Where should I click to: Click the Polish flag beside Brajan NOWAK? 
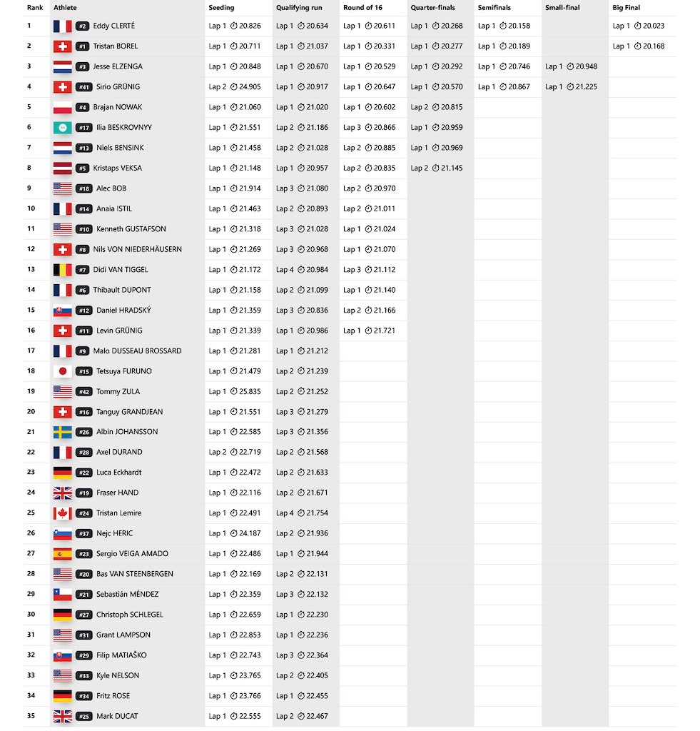[x=63, y=108]
